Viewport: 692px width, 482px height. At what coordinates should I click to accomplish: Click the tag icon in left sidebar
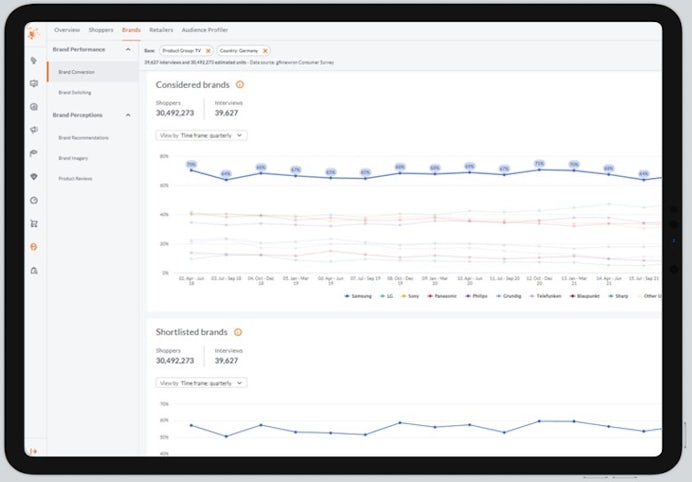click(34, 60)
